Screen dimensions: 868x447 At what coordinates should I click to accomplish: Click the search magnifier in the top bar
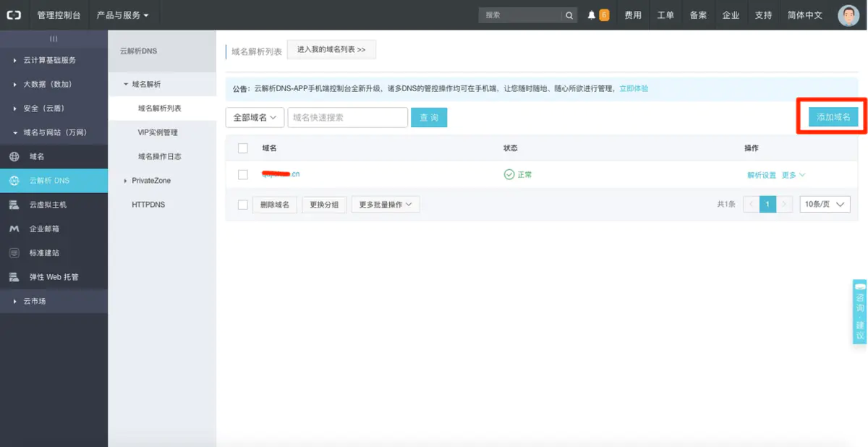pyautogui.click(x=569, y=14)
